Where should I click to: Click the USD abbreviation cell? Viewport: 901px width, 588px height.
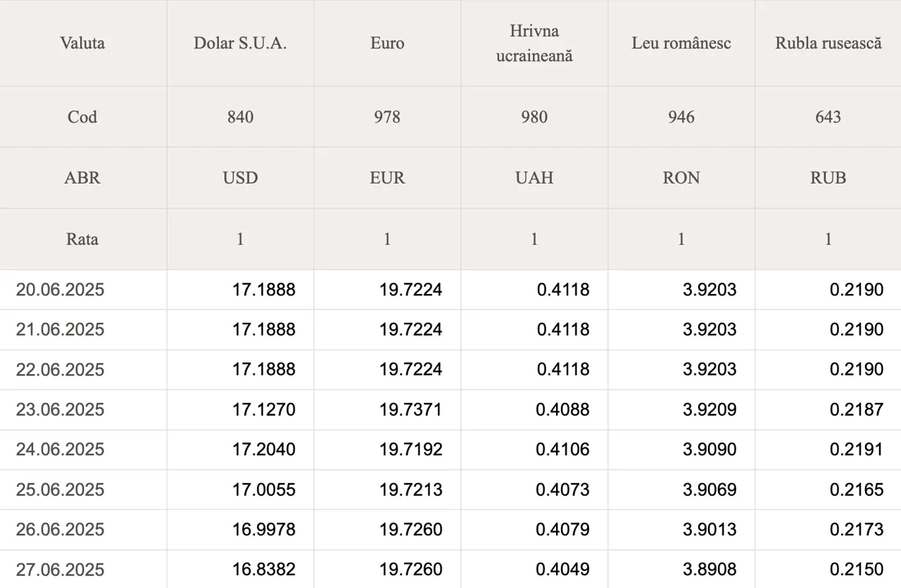point(240,178)
